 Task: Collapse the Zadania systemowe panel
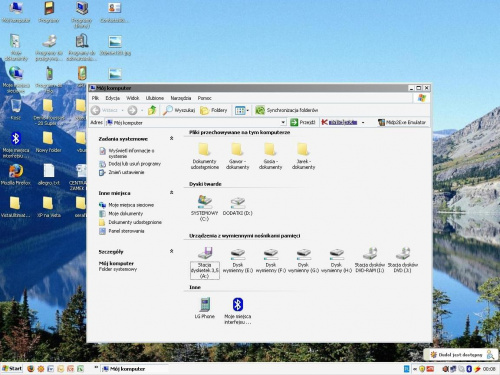[x=171, y=138]
